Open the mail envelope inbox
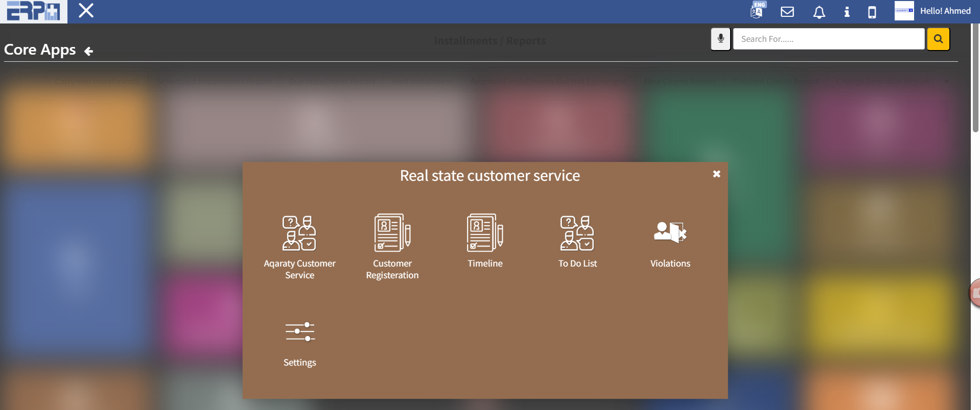The width and height of the screenshot is (980, 410). (x=787, y=12)
